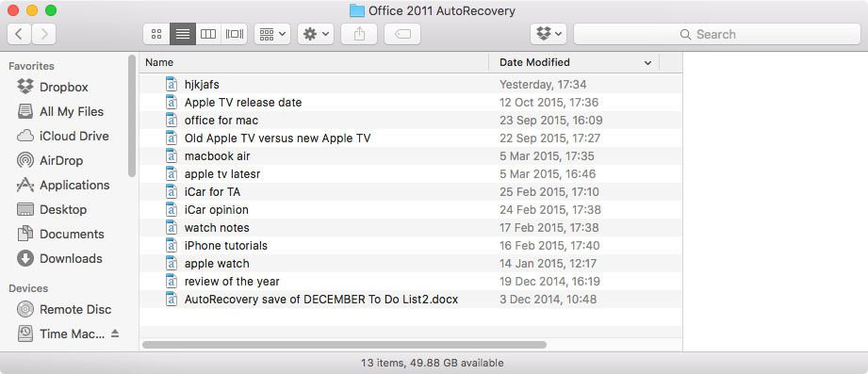The width and height of the screenshot is (868, 374).
Task: Click the horizontal scrollbar at bottom
Action: point(344,345)
